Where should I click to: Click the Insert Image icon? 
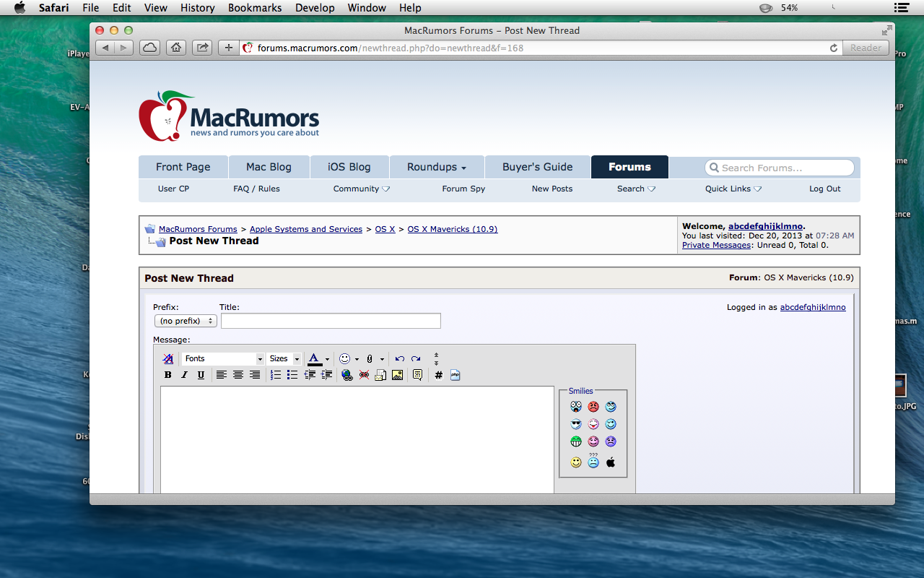tap(397, 375)
